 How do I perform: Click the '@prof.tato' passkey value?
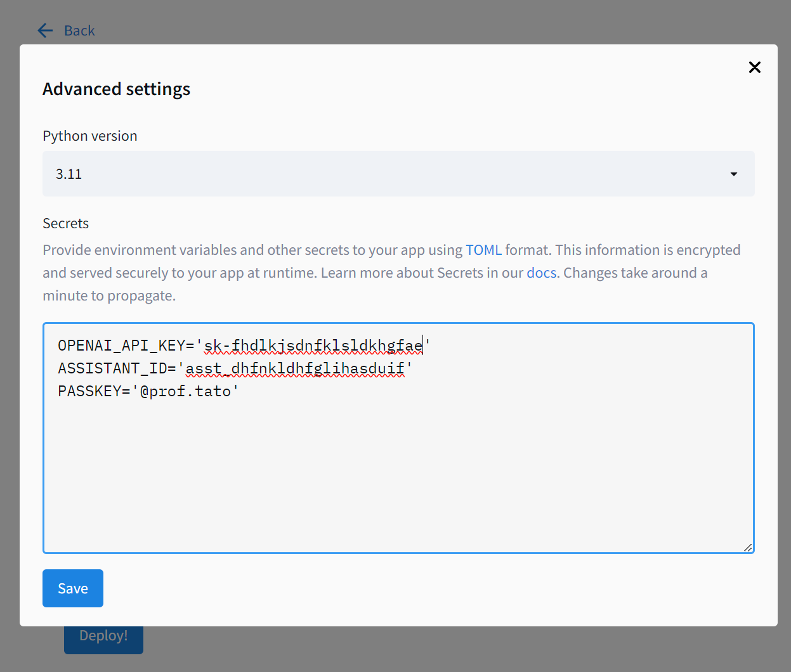185,391
